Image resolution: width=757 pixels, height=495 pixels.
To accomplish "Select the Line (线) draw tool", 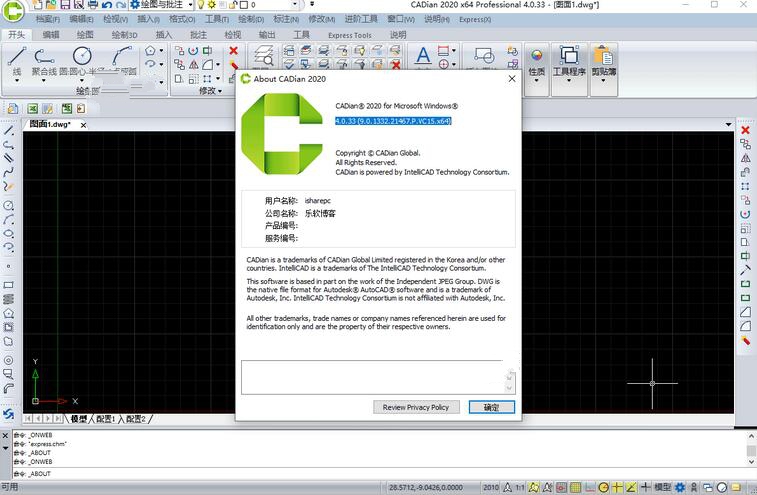I will coord(16,57).
